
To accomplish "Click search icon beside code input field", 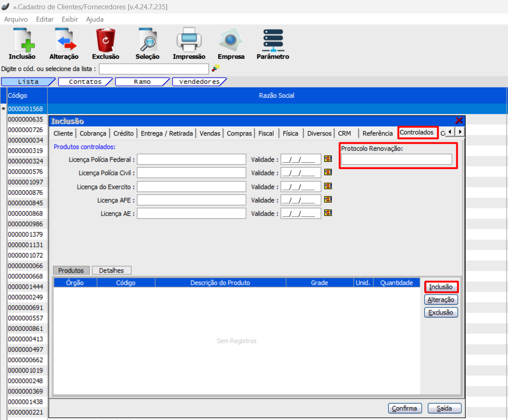I will pyautogui.click(x=215, y=69).
